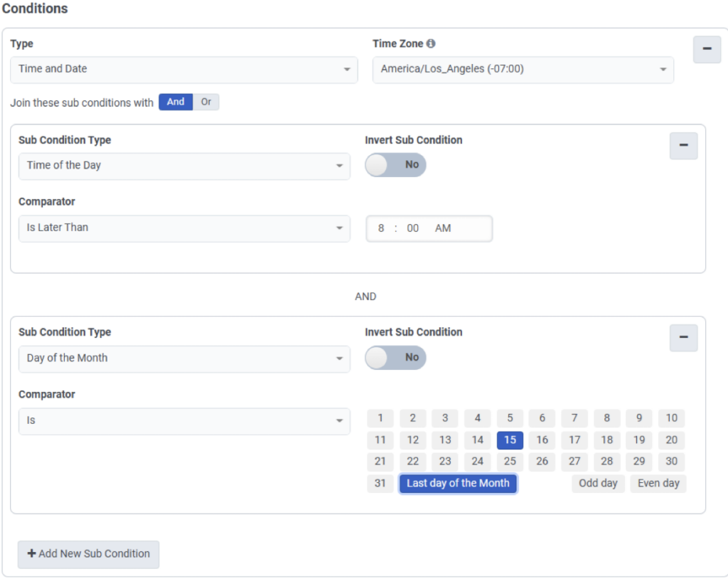Select day 3 of the month
The image size is (728, 579).
point(445,418)
